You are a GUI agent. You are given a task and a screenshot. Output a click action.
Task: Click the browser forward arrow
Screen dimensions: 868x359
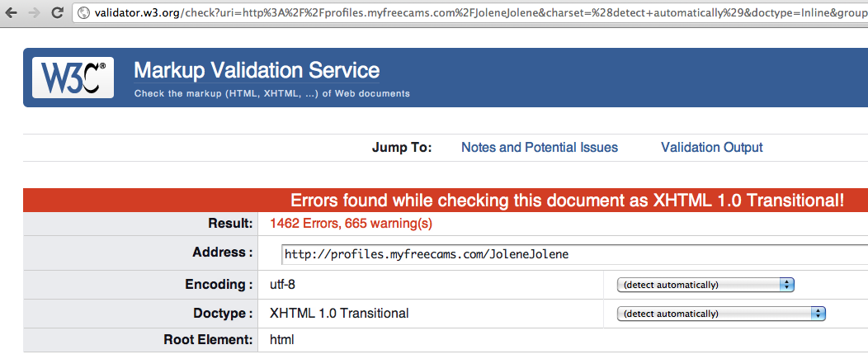coord(33,12)
